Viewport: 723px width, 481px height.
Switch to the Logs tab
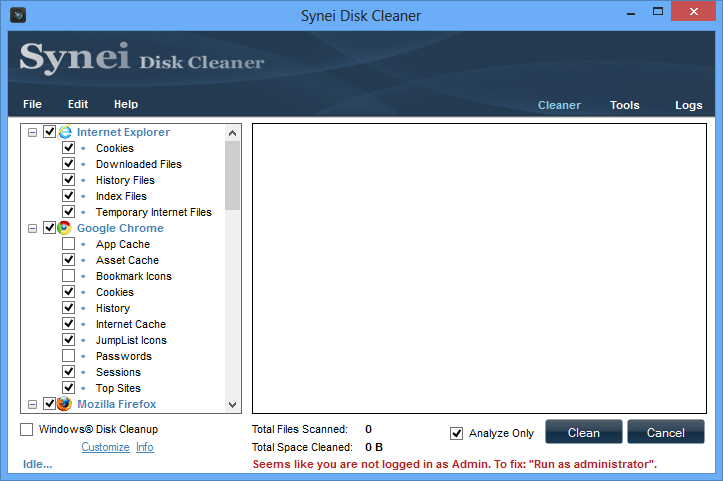(689, 105)
